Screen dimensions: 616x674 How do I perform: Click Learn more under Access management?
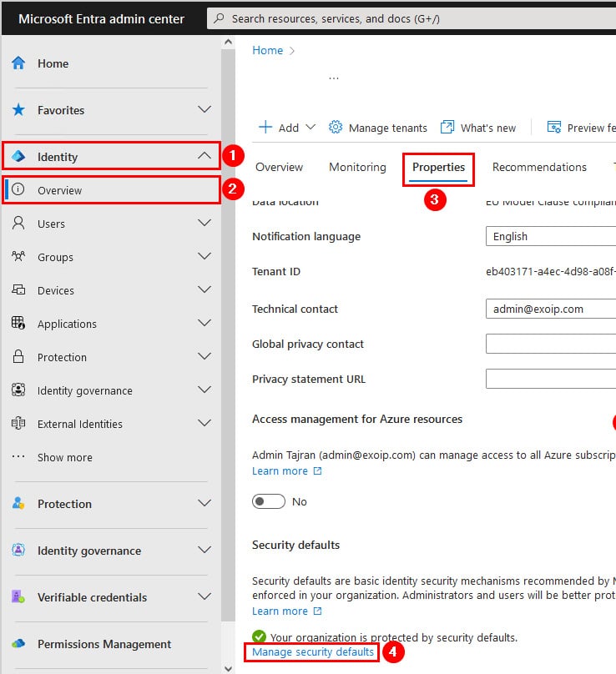point(280,470)
